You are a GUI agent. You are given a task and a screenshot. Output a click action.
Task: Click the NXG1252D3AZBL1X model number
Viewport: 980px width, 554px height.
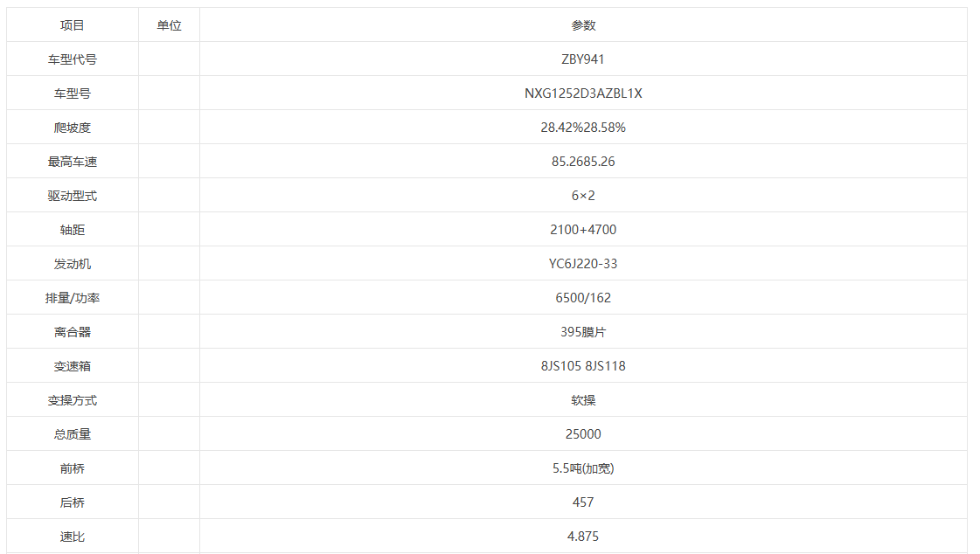click(x=583, y=93)
